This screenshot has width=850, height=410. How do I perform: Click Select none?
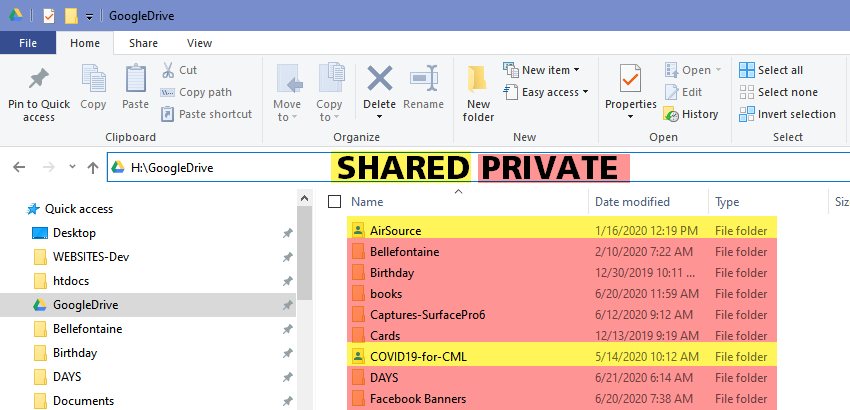778,92
